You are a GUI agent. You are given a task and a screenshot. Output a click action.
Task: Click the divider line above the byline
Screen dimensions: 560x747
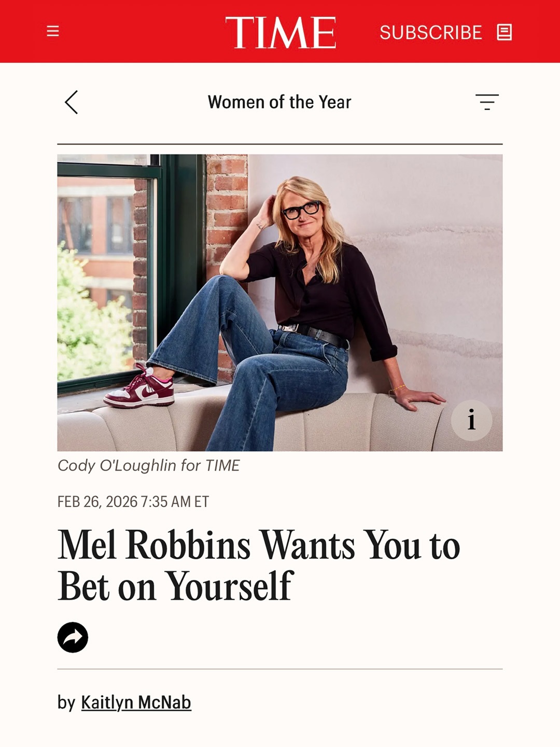(280, 669)
